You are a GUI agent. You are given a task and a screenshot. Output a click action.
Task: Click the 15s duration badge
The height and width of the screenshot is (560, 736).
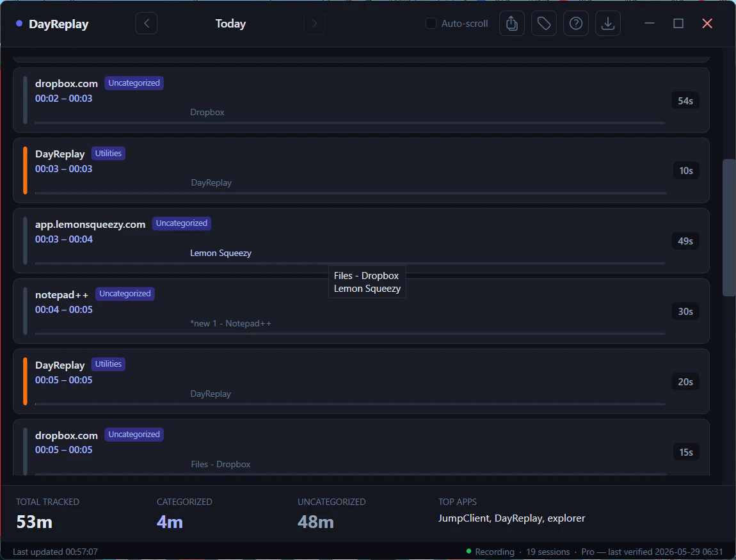pyautogui.click(x=686, y=452)
